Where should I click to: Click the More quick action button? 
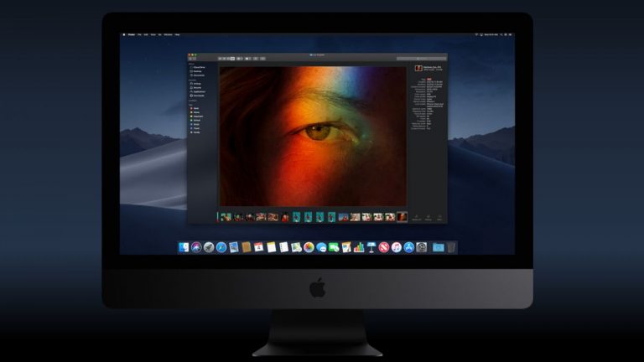click(x=440, y=217)
